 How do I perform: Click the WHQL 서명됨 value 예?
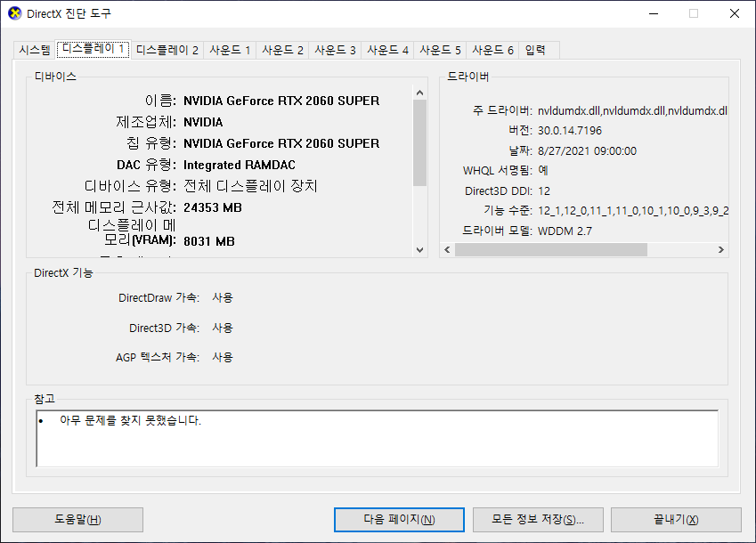pyautogui.click(x=543, y=171)
